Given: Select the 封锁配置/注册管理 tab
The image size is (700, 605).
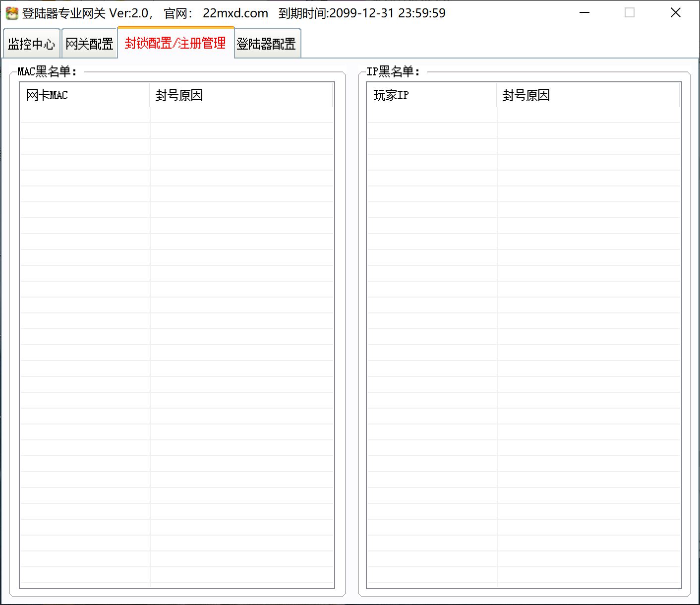Looking at the screenshot, I should pyautogui.click(x=175, y=43).
